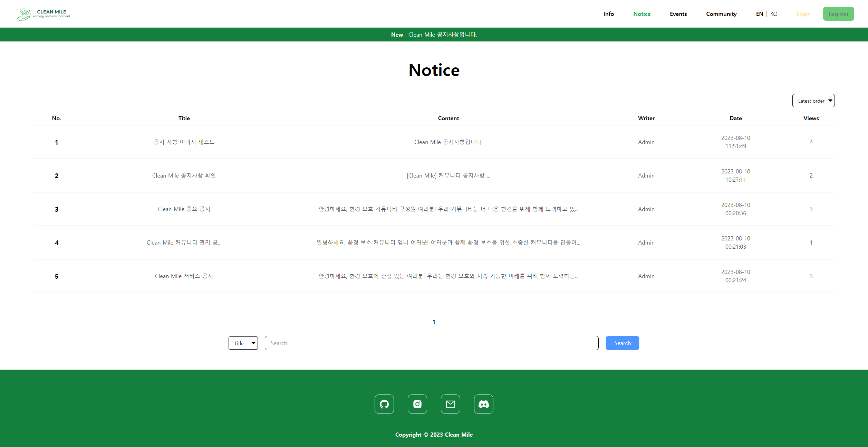
Task: Click the Login link
Action: [803, 14]
